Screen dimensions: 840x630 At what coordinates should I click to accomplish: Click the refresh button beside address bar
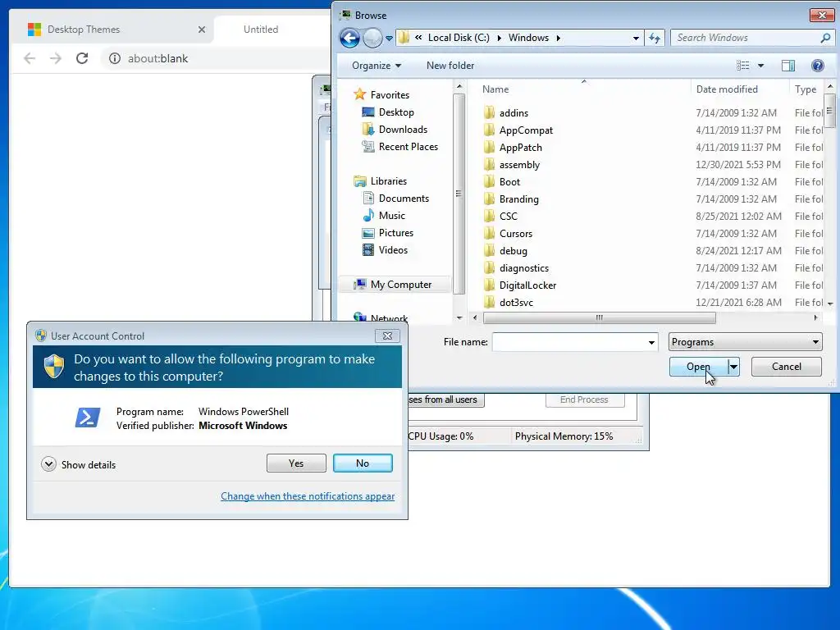(655, 38)
